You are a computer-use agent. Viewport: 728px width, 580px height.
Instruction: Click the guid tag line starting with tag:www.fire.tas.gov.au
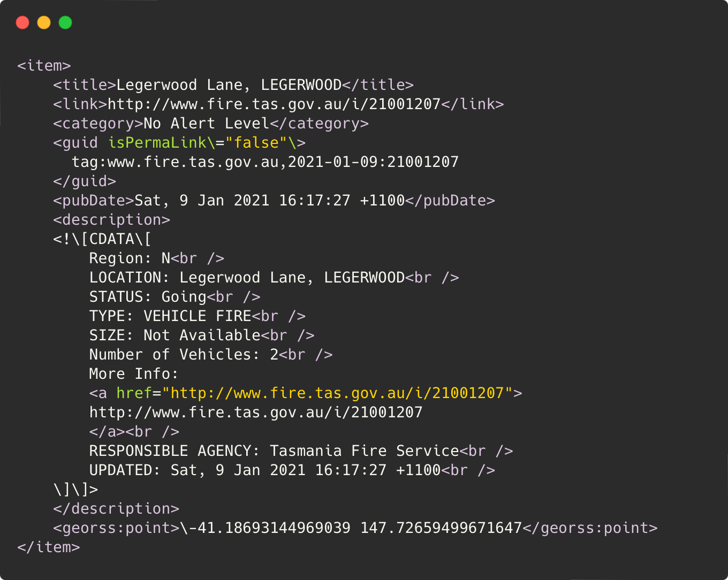265,162
